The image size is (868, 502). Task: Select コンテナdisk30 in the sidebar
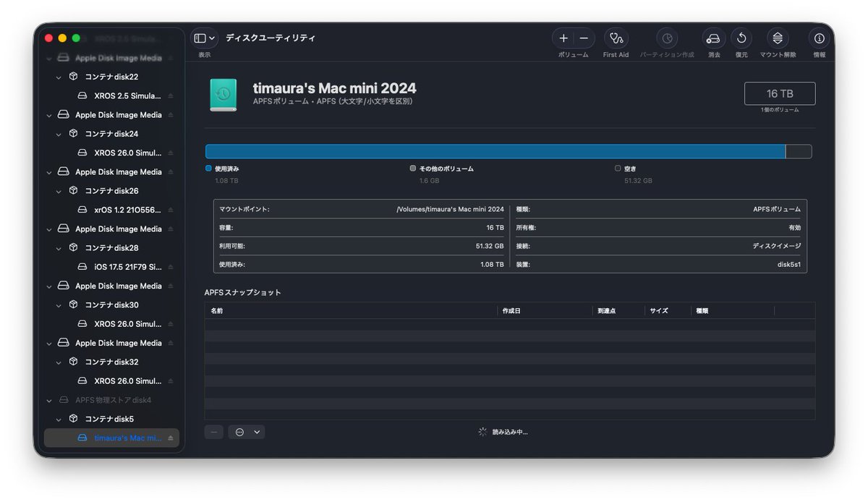(x=111, y=305)
